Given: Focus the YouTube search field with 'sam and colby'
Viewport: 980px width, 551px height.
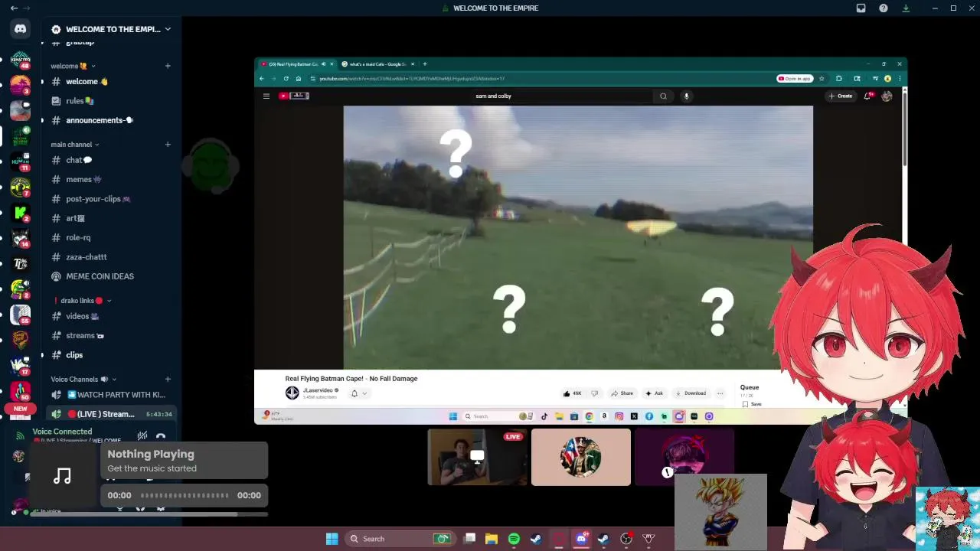Looking at the screenshot, I should coord(563,96).
